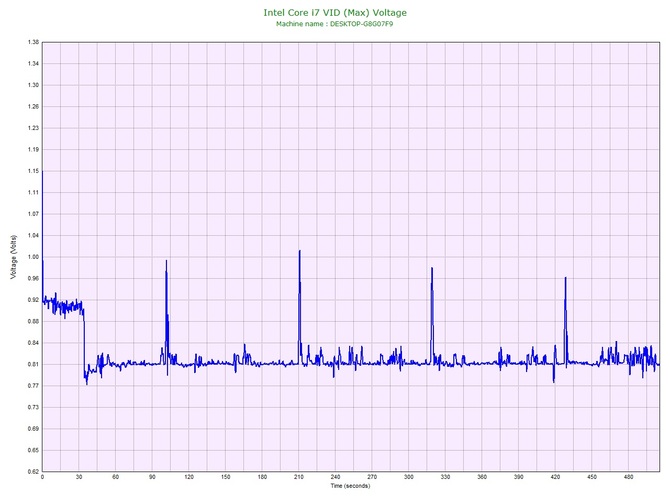Click the 120 tick on the time axis
This screenshot has height=503, width=670.
[189, 477]
